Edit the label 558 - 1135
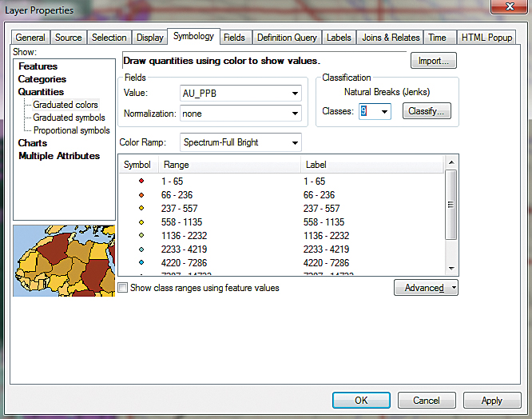This screenshot has height=419, width=532. [324, 222]
